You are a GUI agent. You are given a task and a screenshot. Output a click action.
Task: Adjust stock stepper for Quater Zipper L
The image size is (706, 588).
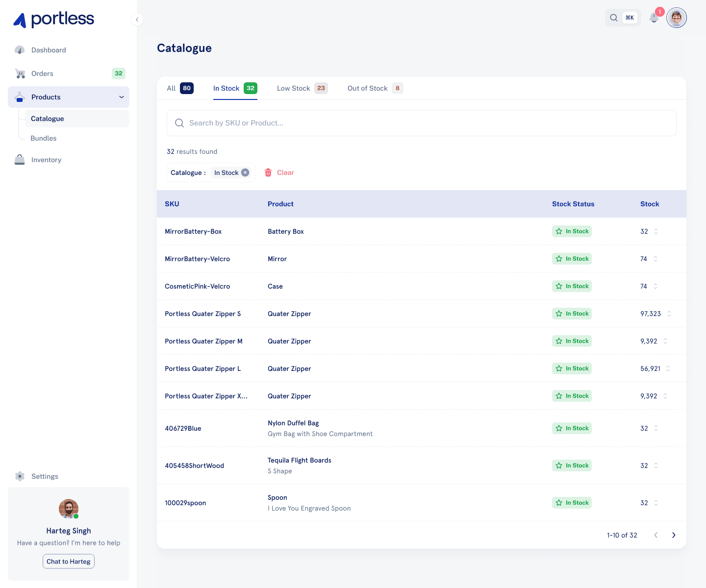668,368
